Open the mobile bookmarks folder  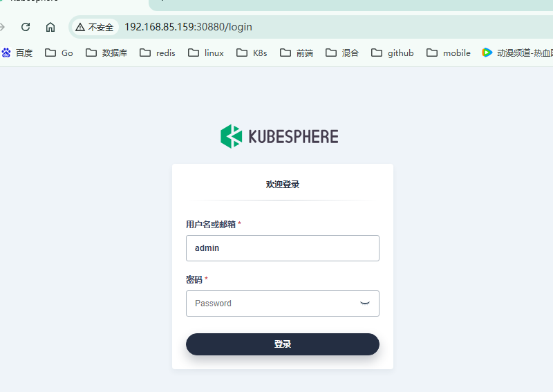(449, 53)
